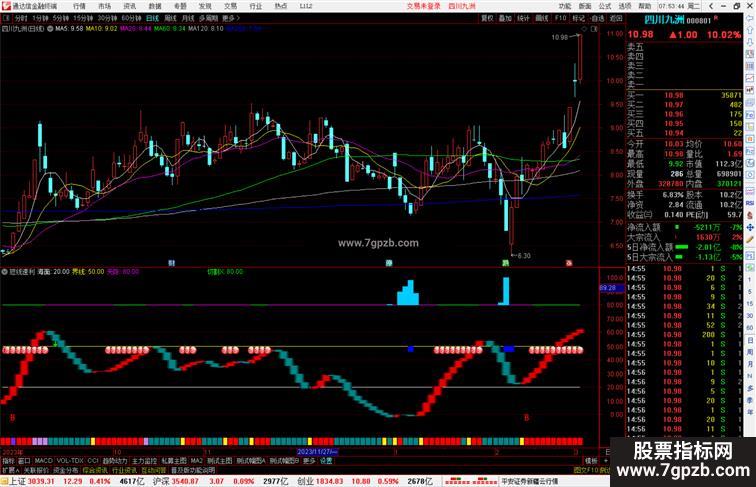This screenshot has height=487, width=756.
Task: Click 设置 in indicator bar
Action: pyautogui.click(x=326, y=461)
